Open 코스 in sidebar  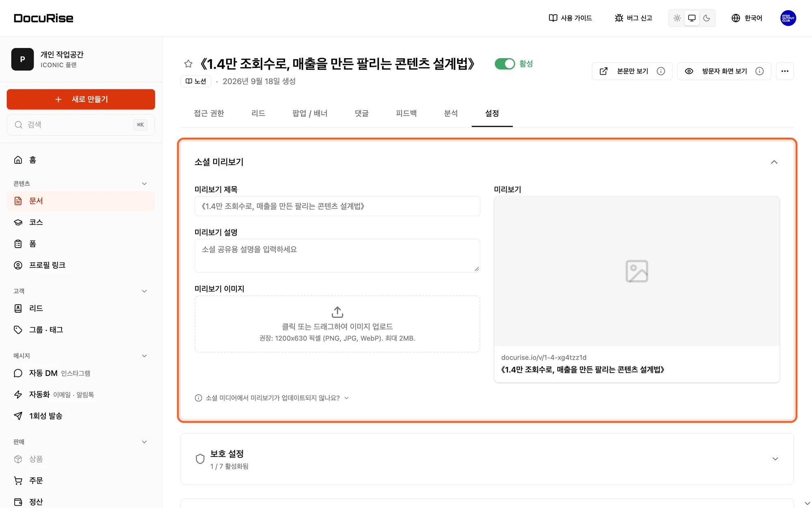(81, 222)
